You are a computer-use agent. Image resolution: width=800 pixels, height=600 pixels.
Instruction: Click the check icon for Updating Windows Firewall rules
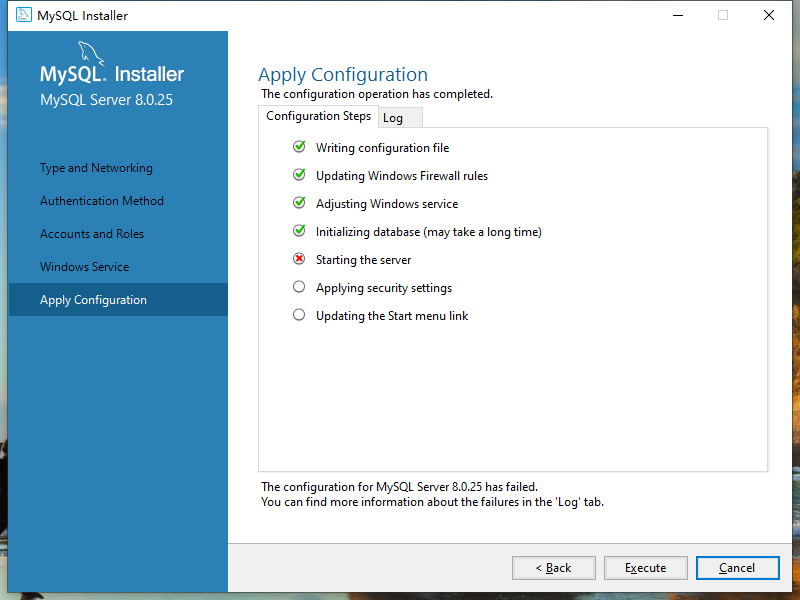[298, 174]
